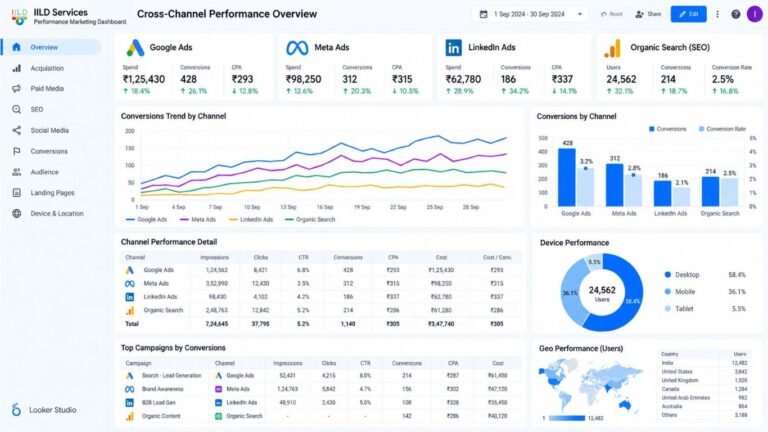Click the Tablet donut legend entry
768x432 pixels.
(705, 309)
